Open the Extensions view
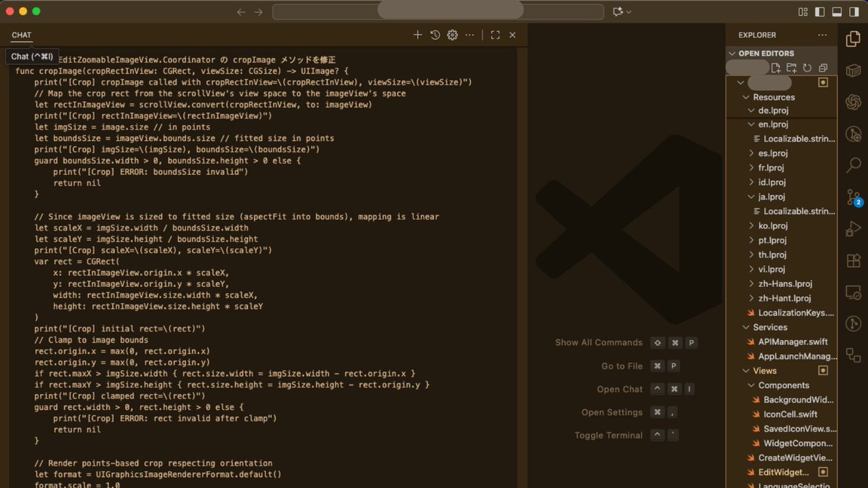Image resolution: width=868 pixels, height=488 pixels. (x=853, y=261)
